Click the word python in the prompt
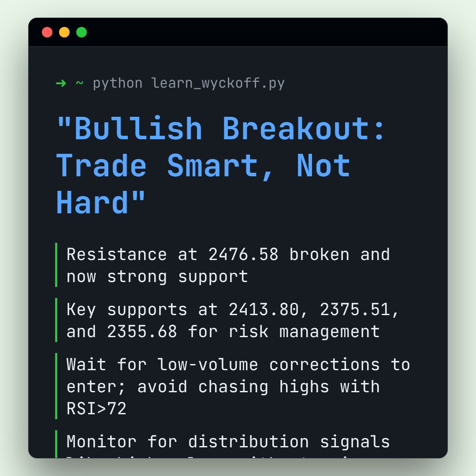The image size is (476, 476). pos(118,83)
